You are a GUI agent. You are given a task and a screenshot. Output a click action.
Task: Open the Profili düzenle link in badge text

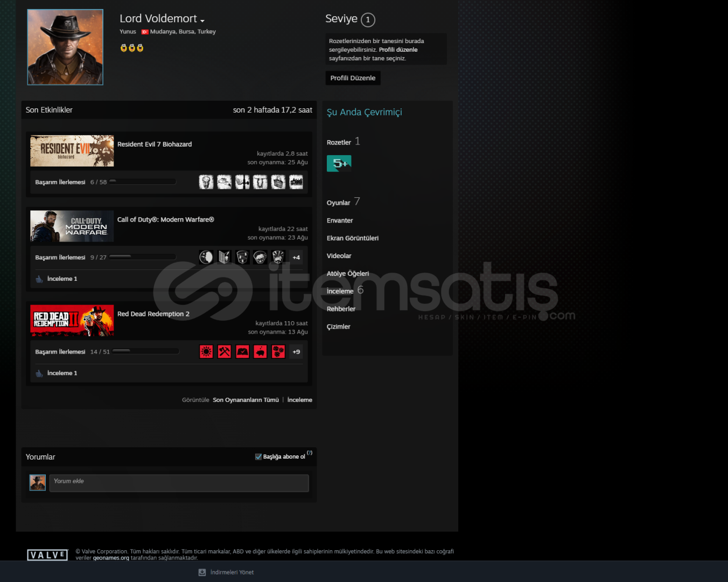[398, 50]
